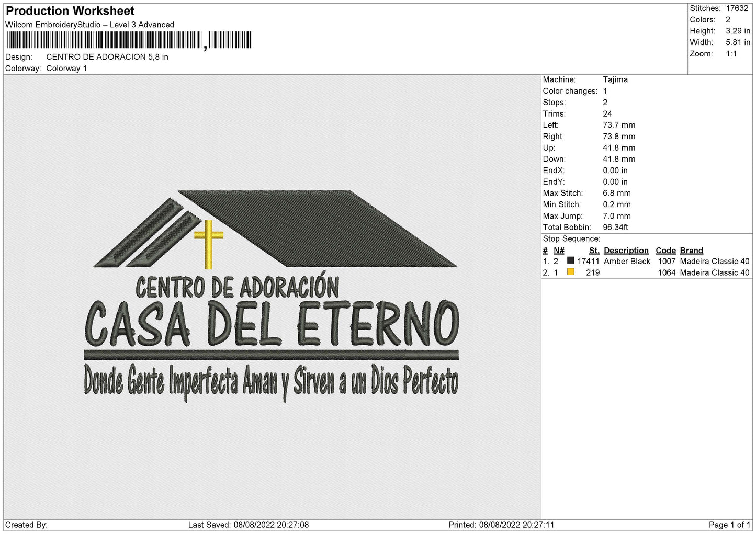Click the Machine value Tajima
The height and width of the screenshot is (534, 756).
pyautogui.click(x=615, y=79)
